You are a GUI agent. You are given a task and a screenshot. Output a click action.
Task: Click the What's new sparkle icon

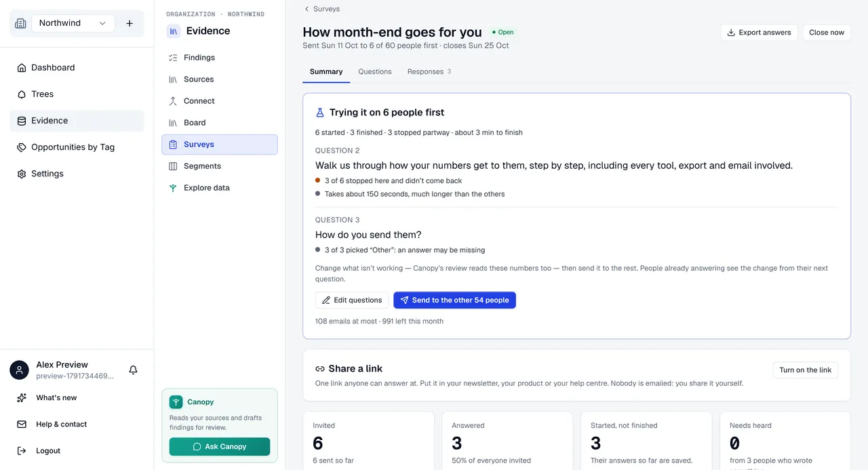pos(22,398)
